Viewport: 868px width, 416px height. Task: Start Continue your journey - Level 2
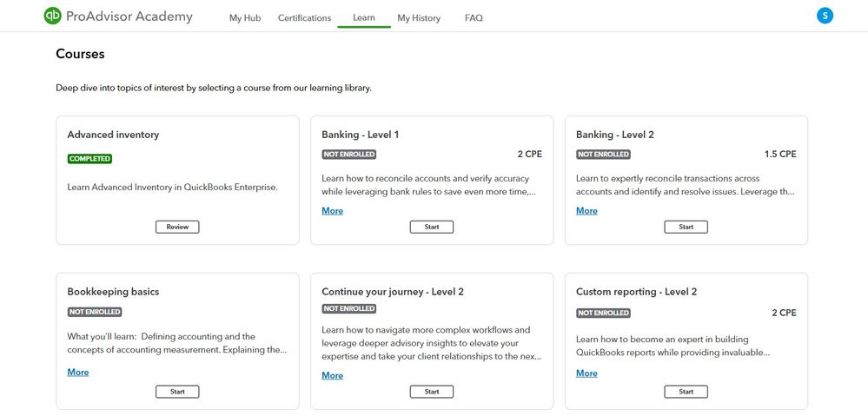(432, 392)
